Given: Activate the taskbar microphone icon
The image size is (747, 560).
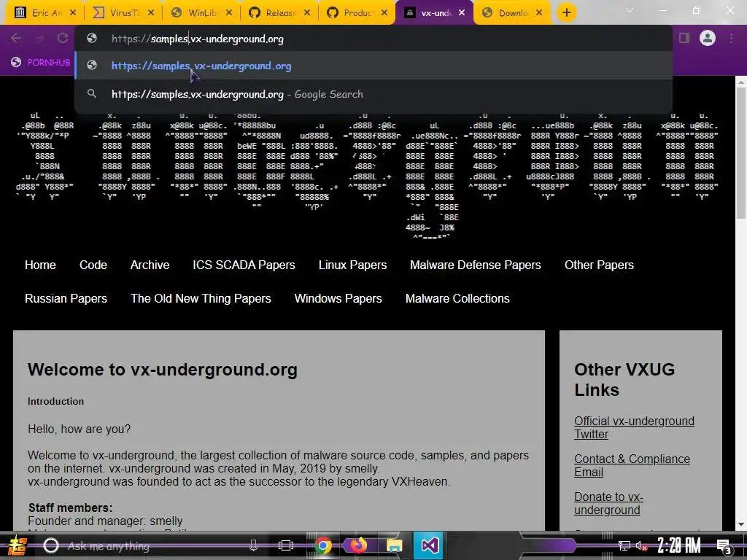Looking at the screenshot, I should point(253,545).
